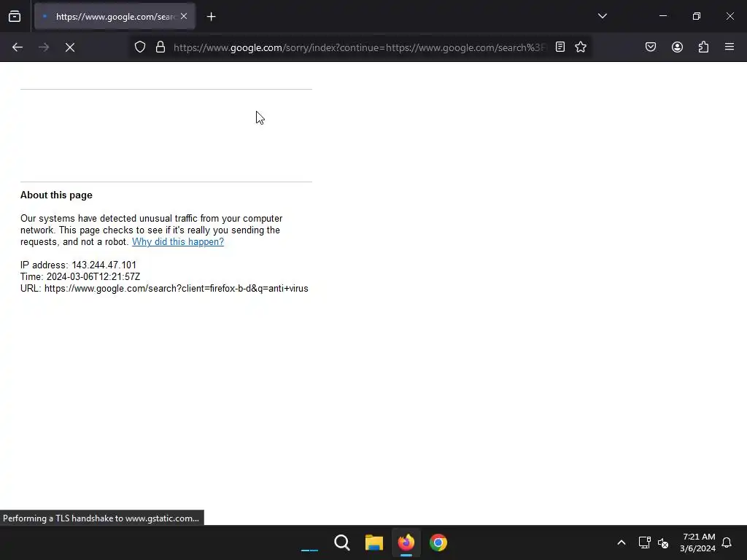Open the Firefox hamburger application menu
The width and height of the screenshot is (747, 560).
tap(729, 47)
